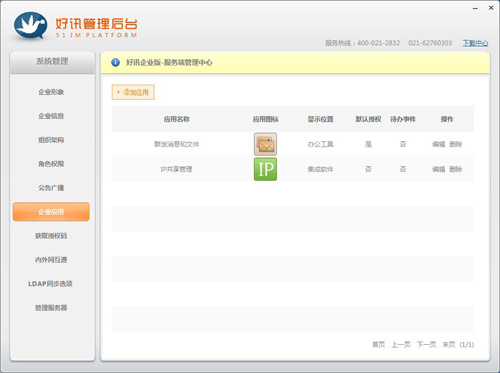Delete the IP共享管理 application
Viewport: 500px width, 373px height.
456,169
